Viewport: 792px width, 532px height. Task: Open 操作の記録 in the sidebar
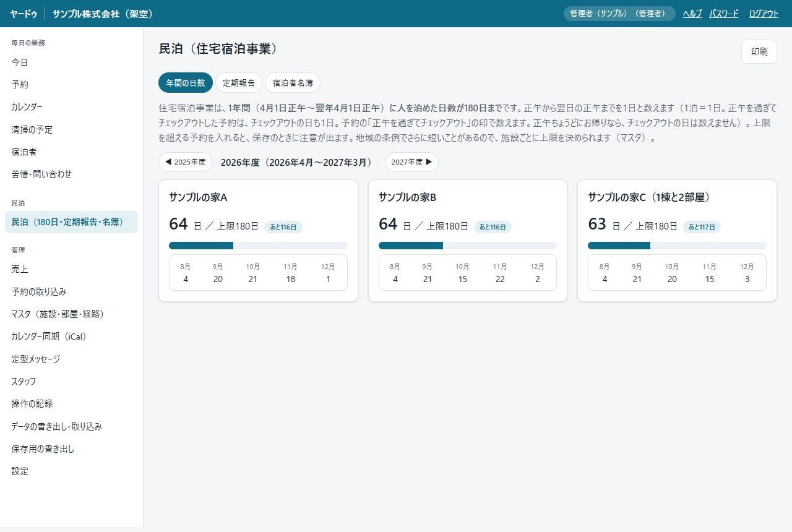tap(71, 404)
